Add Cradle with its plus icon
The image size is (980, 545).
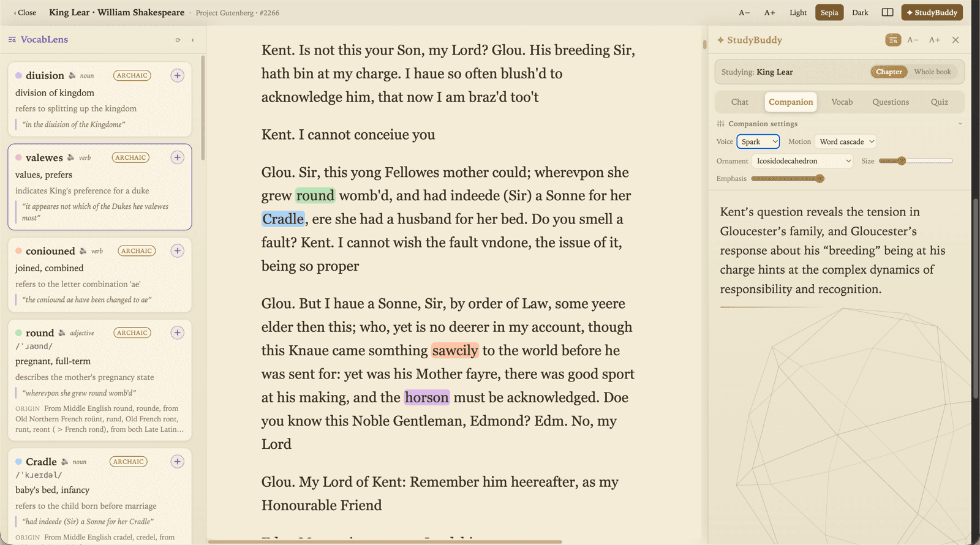[x=177, y=461]
